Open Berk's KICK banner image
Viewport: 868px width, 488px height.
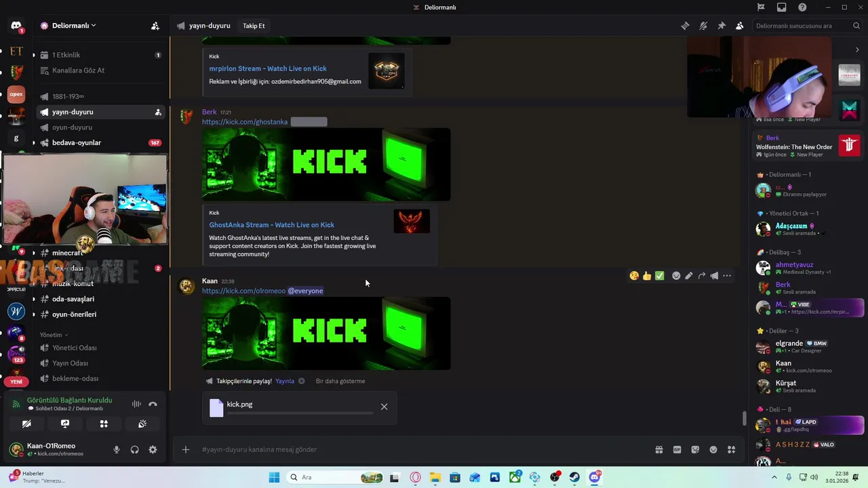pos(326,164)
